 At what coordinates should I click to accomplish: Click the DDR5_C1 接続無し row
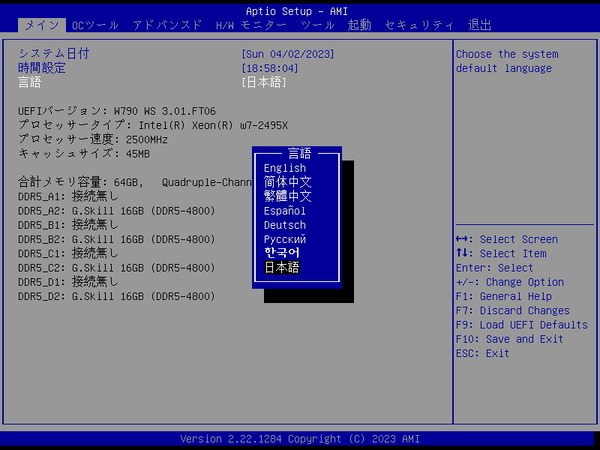coord(68,253)
